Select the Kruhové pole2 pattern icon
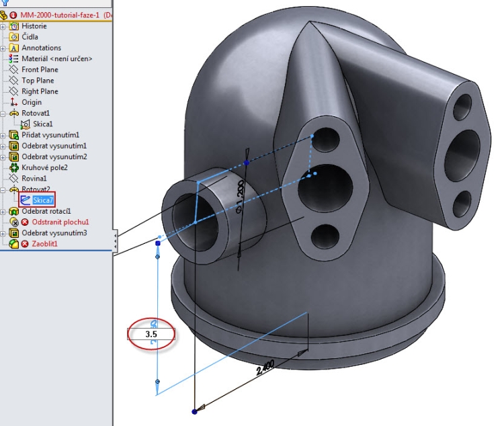This screenshot has height=426, width=504. [x=14, y=167]
